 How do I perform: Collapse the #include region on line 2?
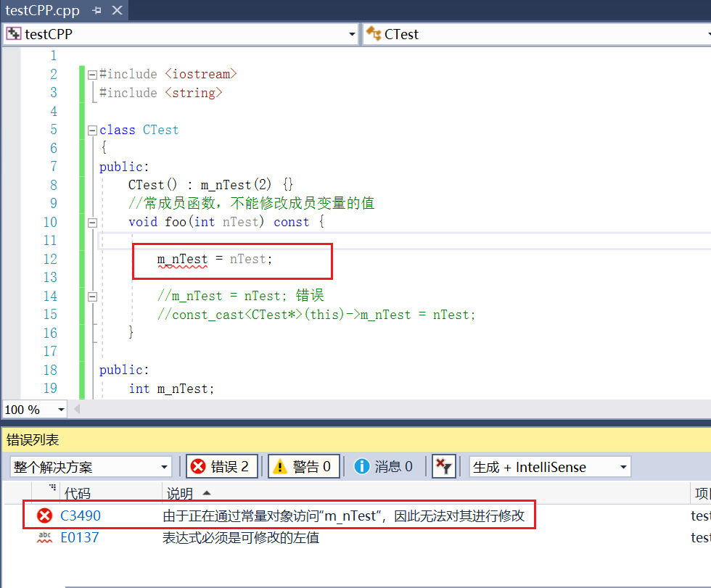click(93, 74)
